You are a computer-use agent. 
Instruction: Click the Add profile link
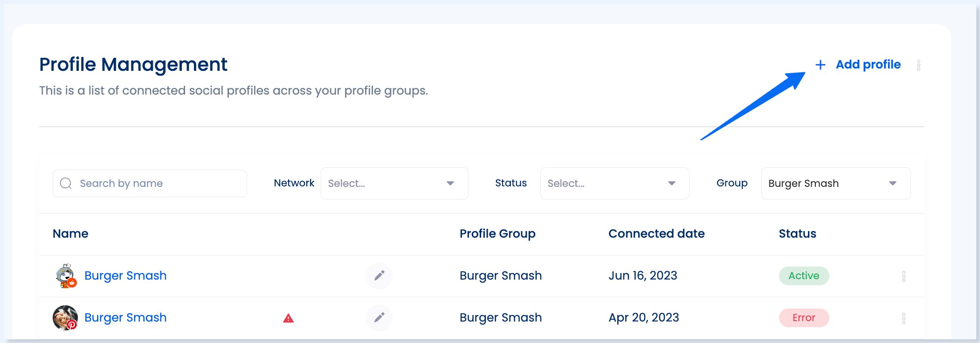coord(868,64)
